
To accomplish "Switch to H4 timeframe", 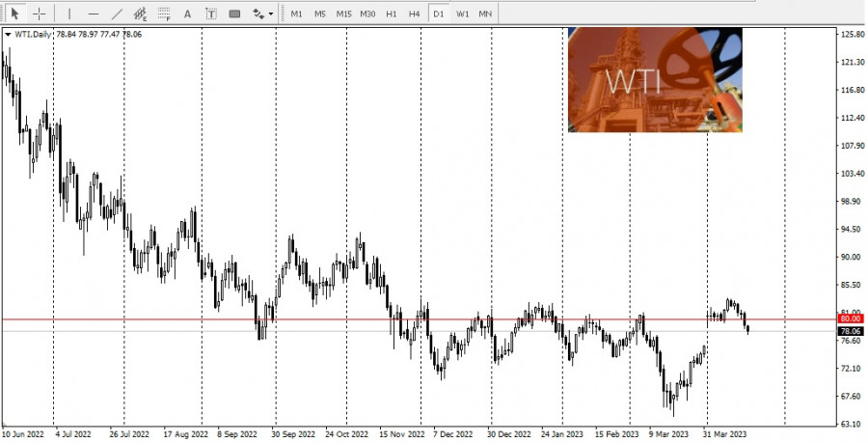I will click(x=415, y=14).
